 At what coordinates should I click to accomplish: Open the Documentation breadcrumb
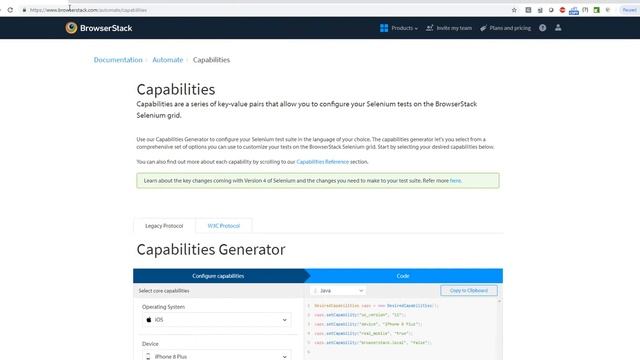point(118,60)
